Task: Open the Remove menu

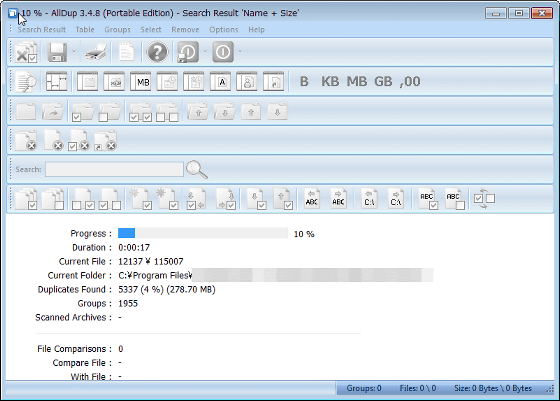Action: pos(185,30)
